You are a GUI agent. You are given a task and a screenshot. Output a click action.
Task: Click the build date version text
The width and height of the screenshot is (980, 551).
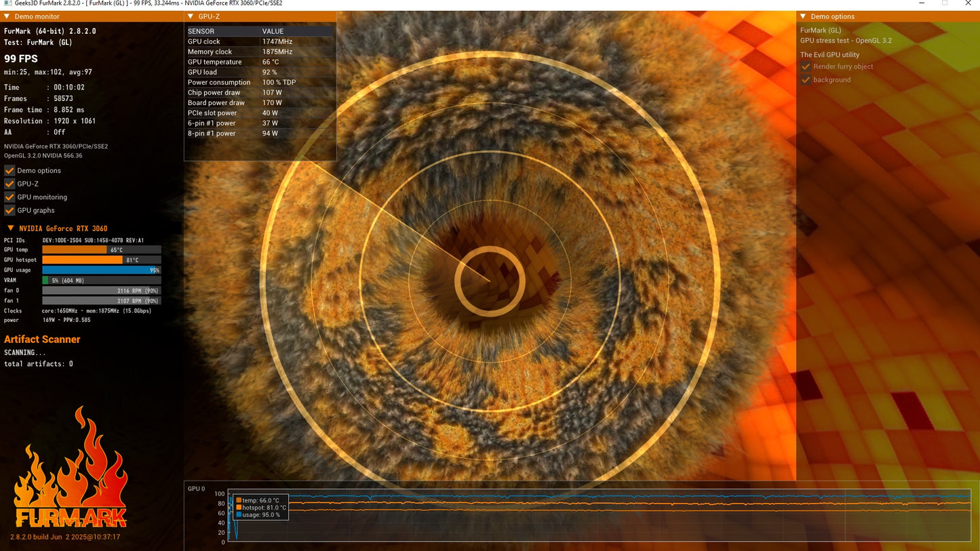click(x=65, y=537)
